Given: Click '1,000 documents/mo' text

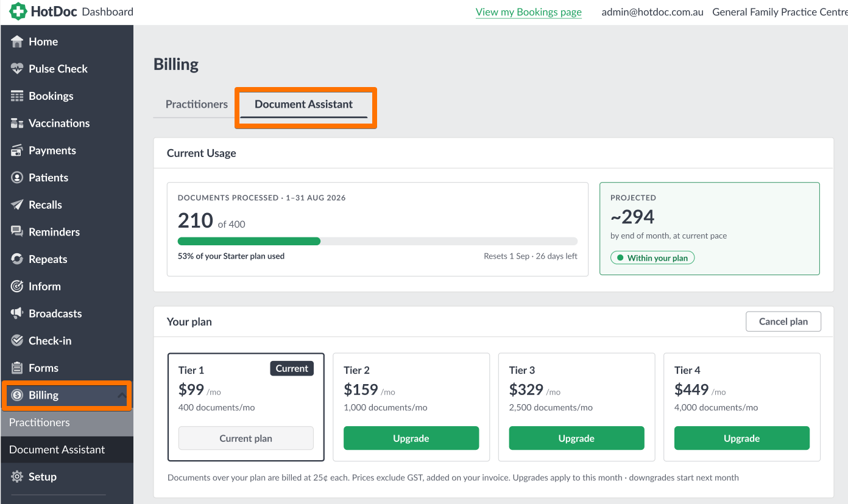Looking at the screenshot, I should [x=386, y=408].
